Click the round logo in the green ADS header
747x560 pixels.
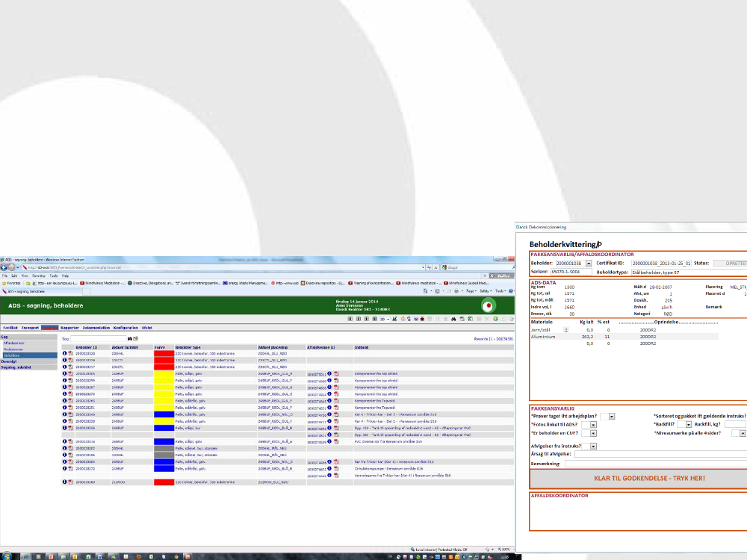click(488, 305)
